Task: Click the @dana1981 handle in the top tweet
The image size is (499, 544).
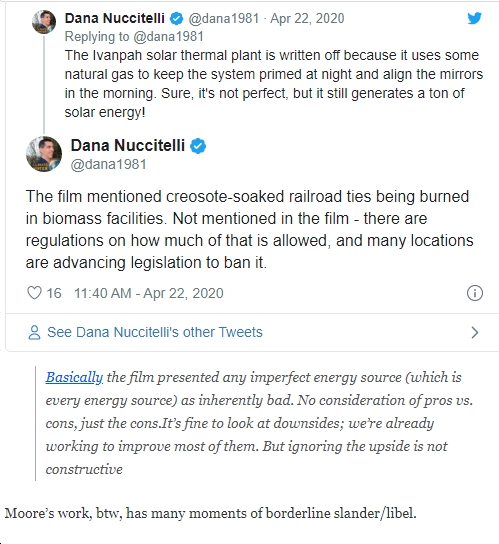Action: (223, 18)
